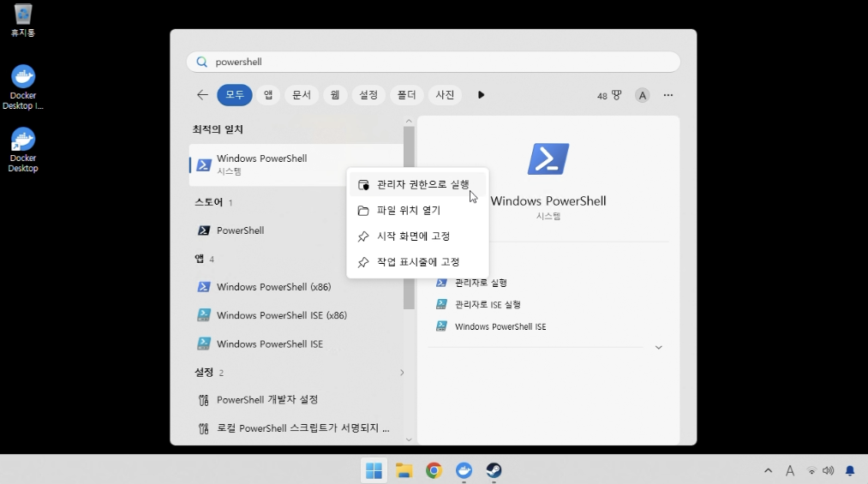Select Windows PowerShell best match result
Viewport: 868px width, 484px height.
tap(296, 164)
